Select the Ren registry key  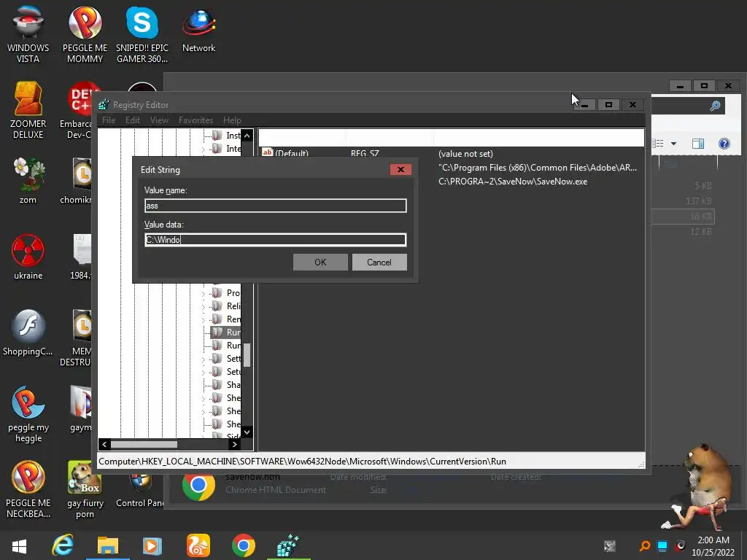pos(227,319)
